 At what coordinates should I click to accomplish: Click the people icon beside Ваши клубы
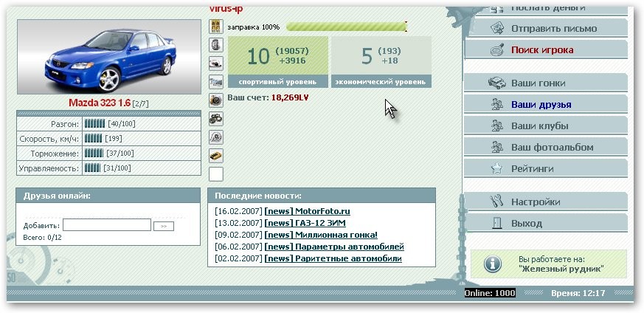click(x=497, y=125)
